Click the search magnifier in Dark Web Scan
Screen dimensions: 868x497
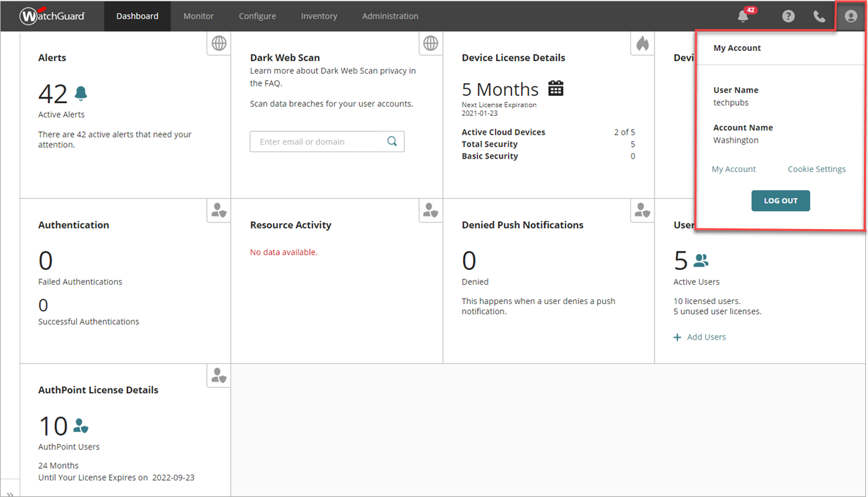pos(392,141)
